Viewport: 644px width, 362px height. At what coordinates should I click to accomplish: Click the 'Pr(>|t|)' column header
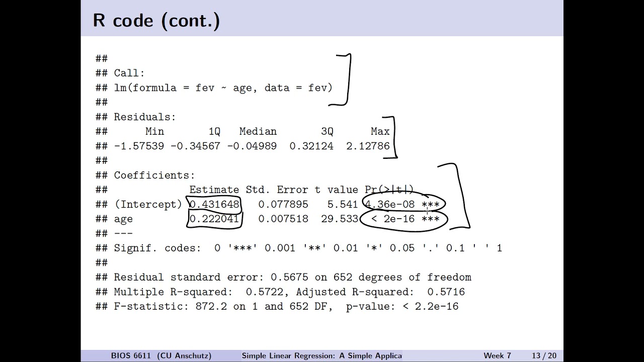point(389,190)
